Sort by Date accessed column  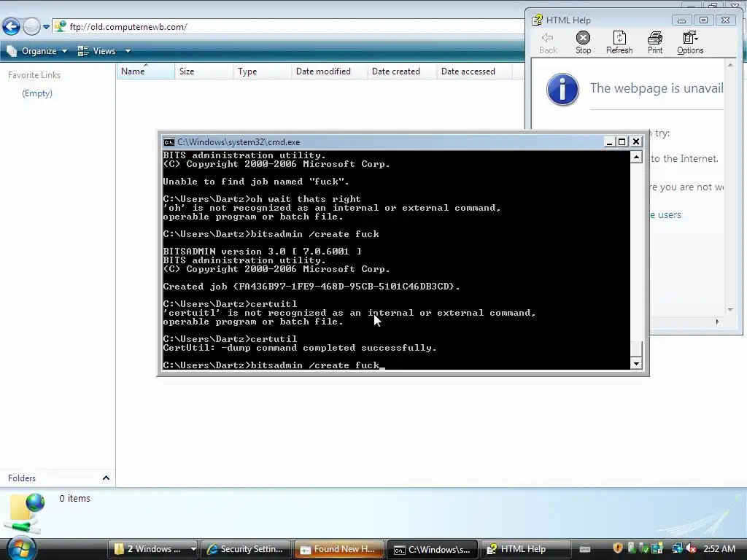tap(474, 71)
